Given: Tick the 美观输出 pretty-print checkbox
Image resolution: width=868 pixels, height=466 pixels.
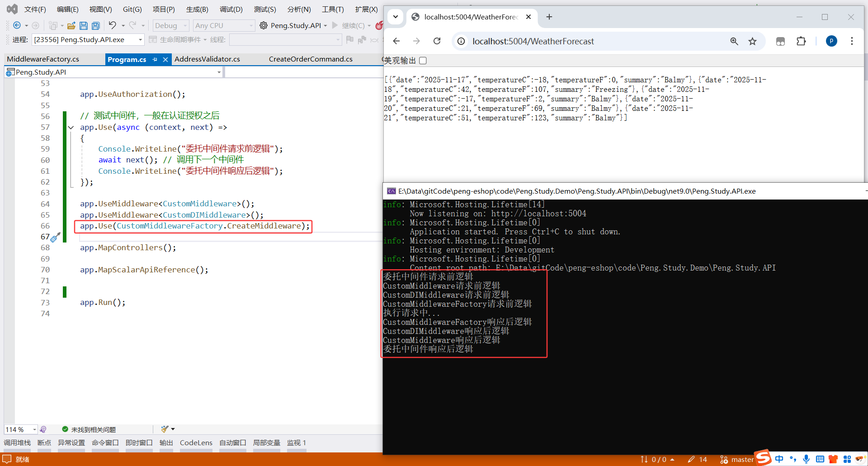Looking at the screenshot, I should pyautogui.click(x=423, y=61).
